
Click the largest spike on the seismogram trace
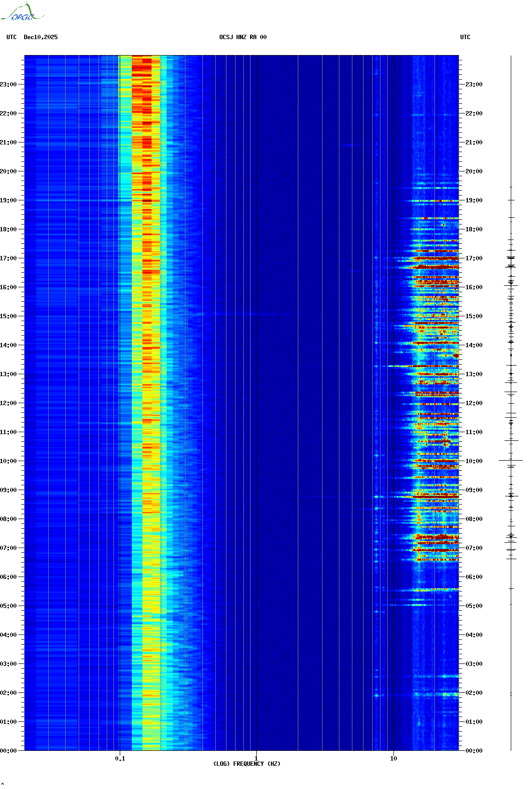[x=511, y=461]
